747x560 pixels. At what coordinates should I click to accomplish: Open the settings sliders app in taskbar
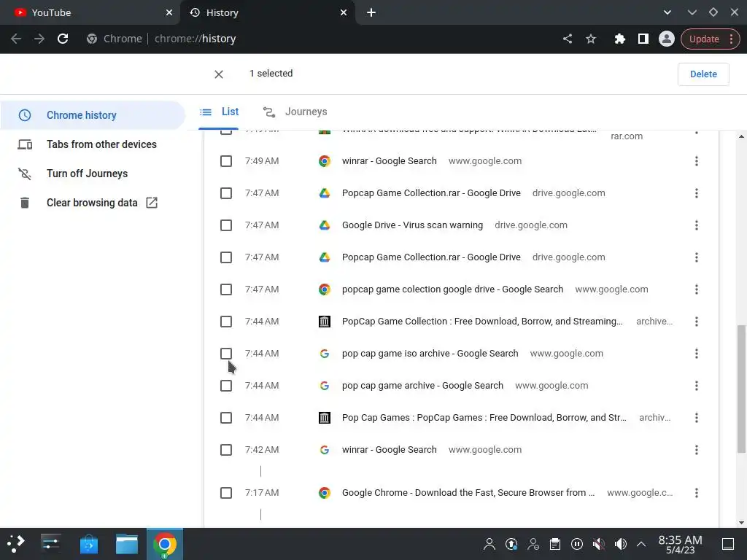[x=50, y=544]
